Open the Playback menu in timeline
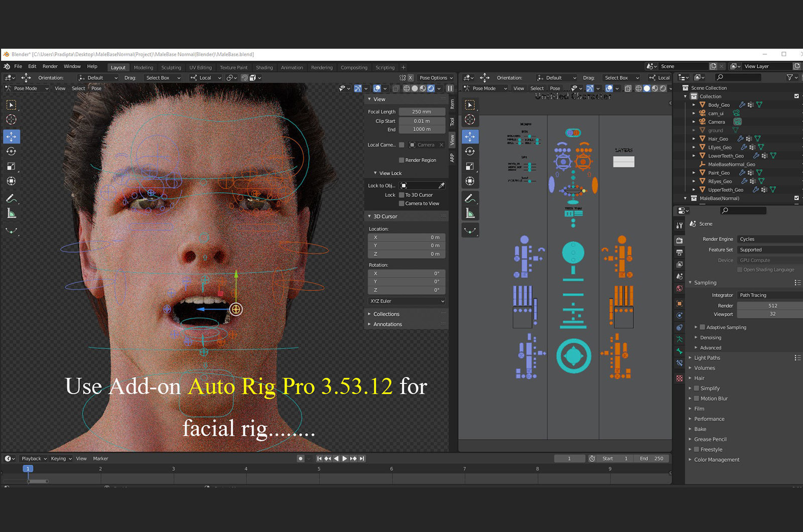This screenshot has width=803, height=532. (x=34, y=459)
